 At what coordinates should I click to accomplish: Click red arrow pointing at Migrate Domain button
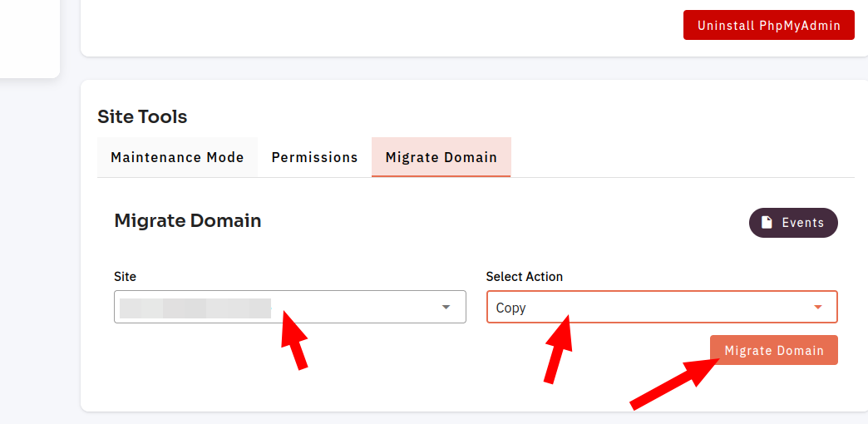(674, 384)
